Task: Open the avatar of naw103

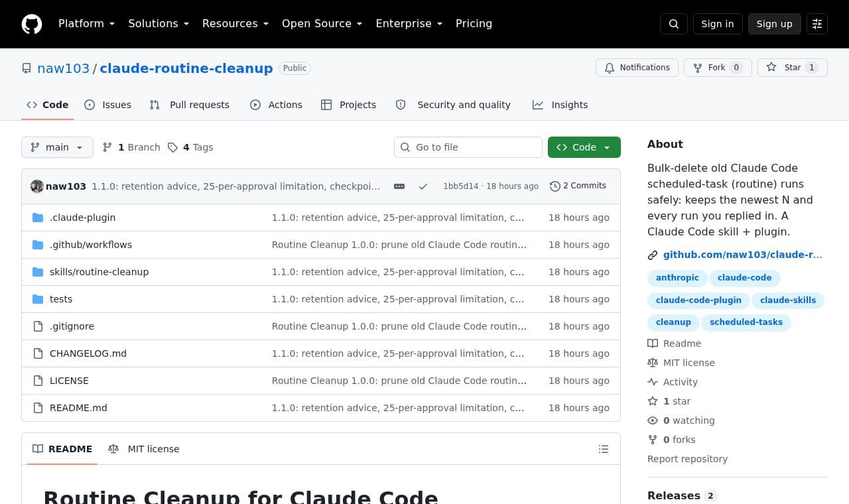Action: pos(37,186)
